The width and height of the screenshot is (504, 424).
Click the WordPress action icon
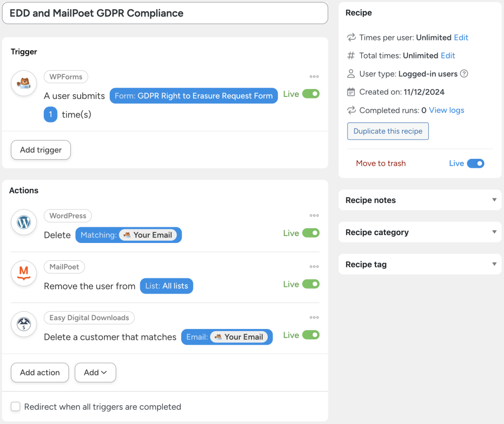(x=24, y=222)
